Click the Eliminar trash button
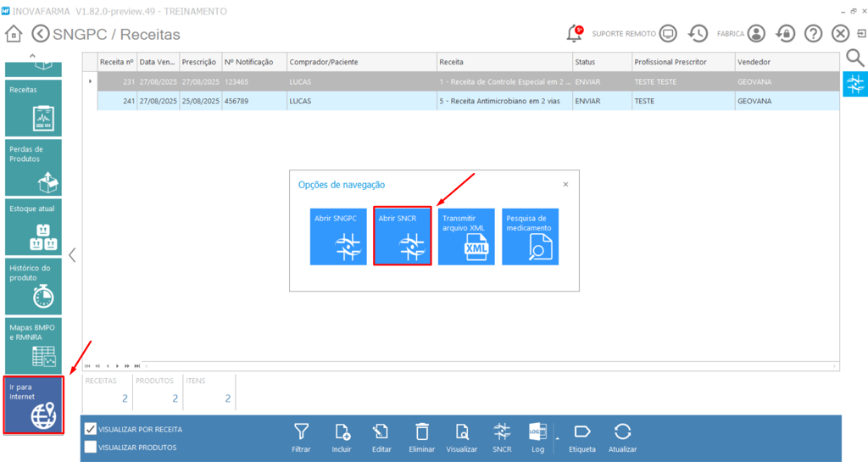Viewport: 868px width, 462px height. point(422,437)
